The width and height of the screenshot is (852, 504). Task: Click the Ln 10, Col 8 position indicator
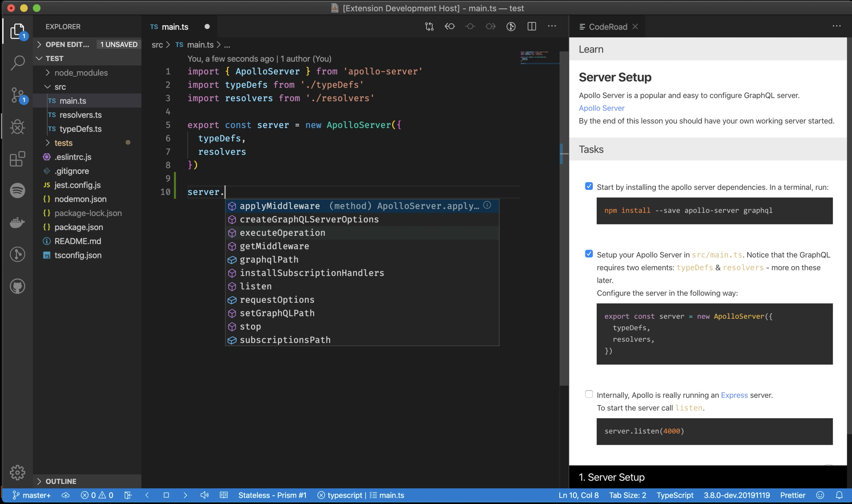click(578, 495)
